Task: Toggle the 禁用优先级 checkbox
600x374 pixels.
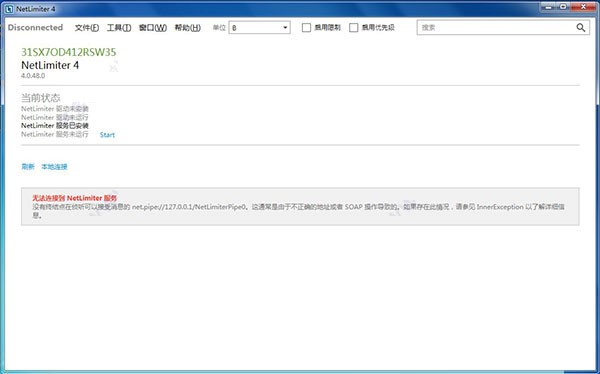Action: pyautogui.click(x=354, y=28)
